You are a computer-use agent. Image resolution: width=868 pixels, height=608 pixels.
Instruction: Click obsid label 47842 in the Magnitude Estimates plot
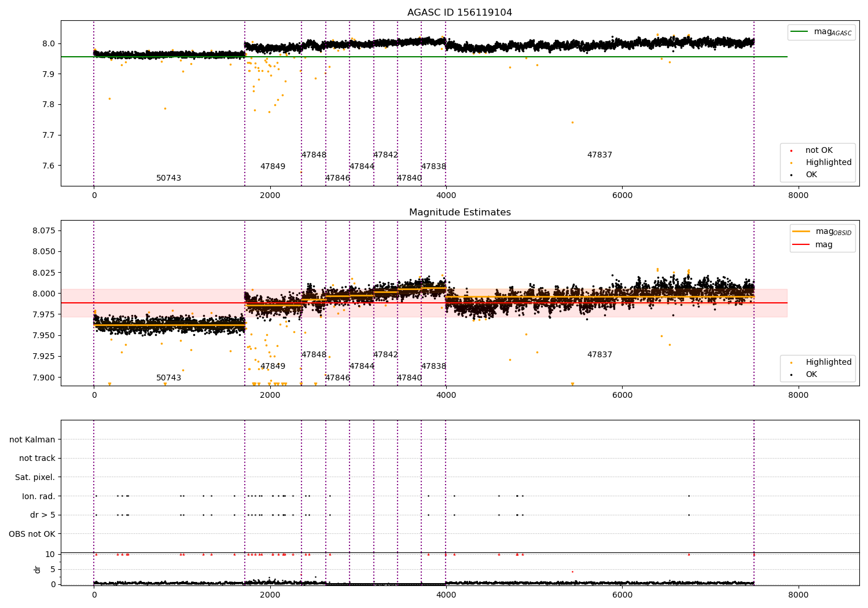tap(385, 355)
